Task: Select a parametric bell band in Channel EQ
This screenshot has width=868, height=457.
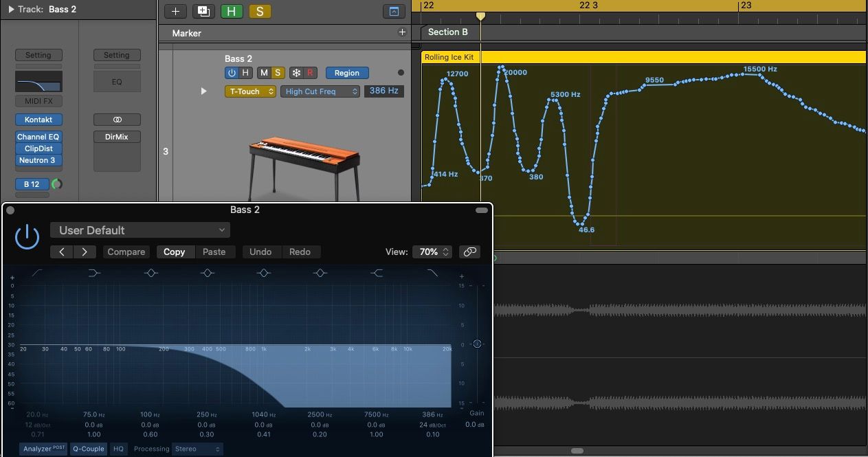Action: [208, 273]
